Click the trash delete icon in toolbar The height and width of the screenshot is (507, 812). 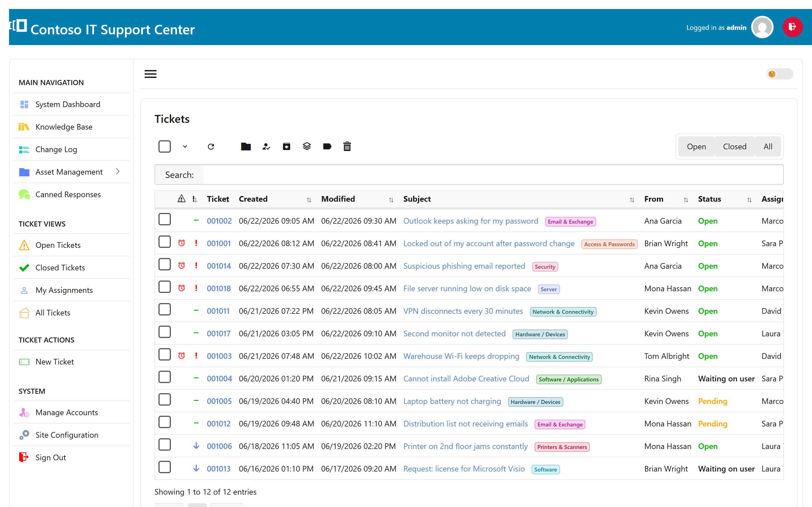347,146
